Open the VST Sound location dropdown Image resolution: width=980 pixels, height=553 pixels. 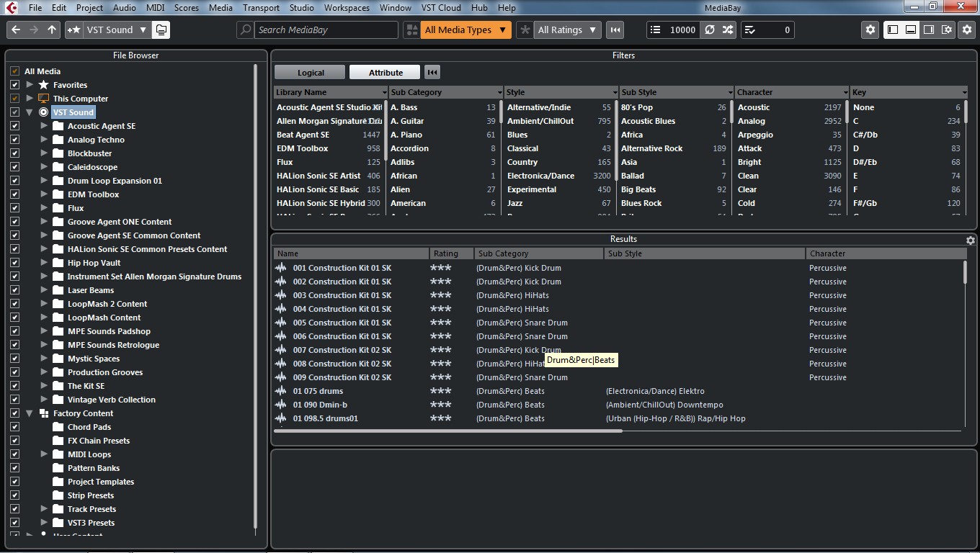(x=117, y=30)
